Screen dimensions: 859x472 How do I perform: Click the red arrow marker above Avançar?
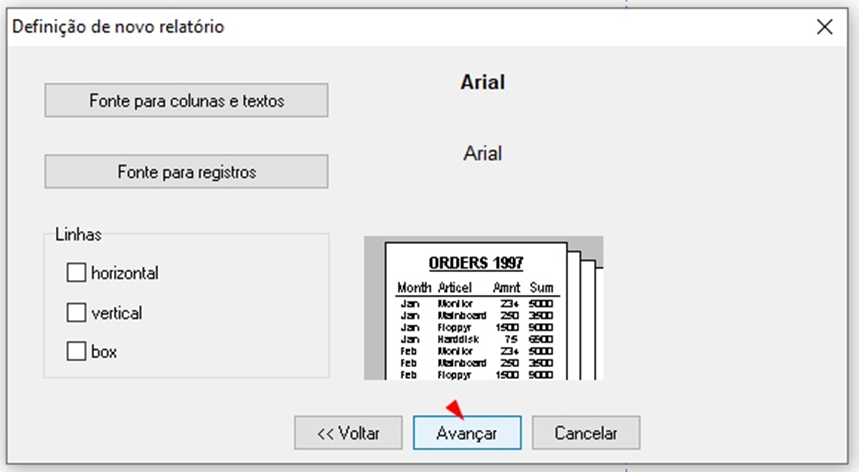tap(455, 407)
